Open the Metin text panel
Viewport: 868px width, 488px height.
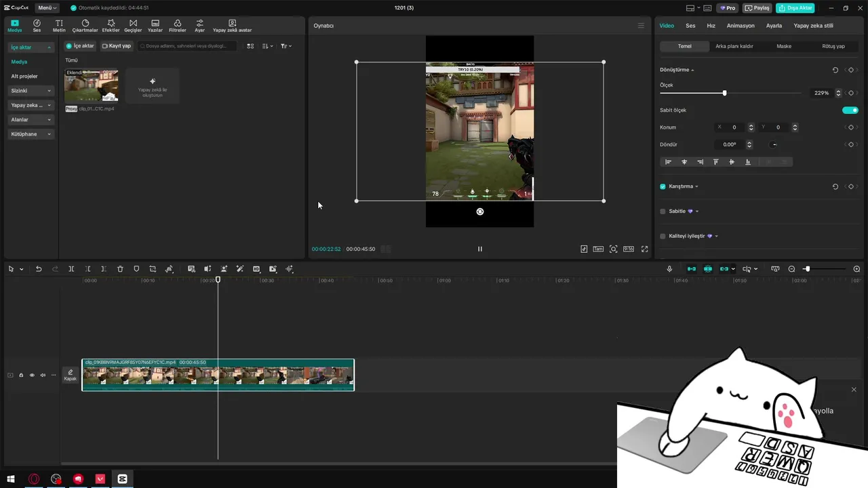pyautogui.click(x=59, y=26)
